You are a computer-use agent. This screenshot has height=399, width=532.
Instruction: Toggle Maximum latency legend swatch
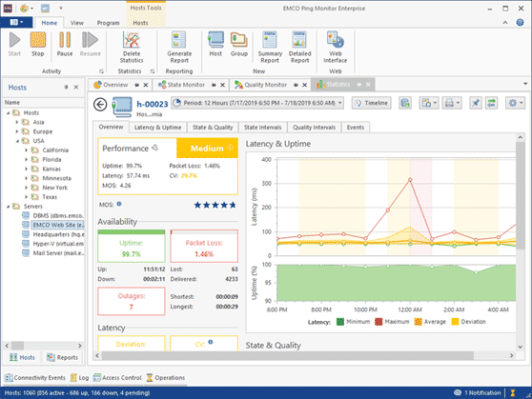click(379, 321)
